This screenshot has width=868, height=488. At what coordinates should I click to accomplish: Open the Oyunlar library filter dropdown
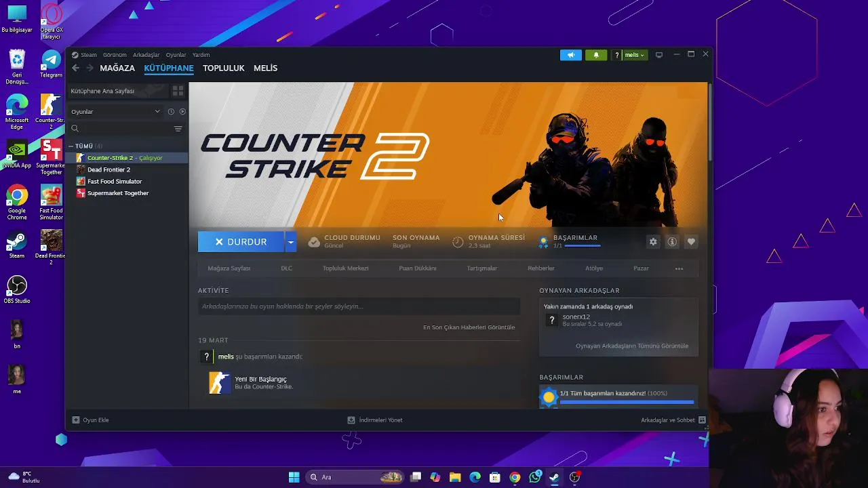115,112
